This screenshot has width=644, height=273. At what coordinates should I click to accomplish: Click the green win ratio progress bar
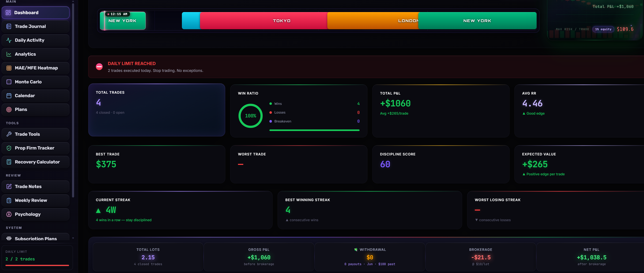[314, 130]
